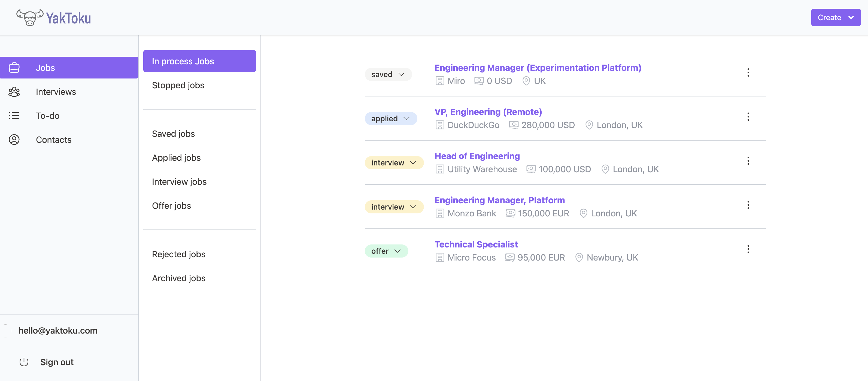This screenshot has width=868, height=381.
Task: Open Engineering Manager (Experimentation Platform) job
Action: point(538,68)
